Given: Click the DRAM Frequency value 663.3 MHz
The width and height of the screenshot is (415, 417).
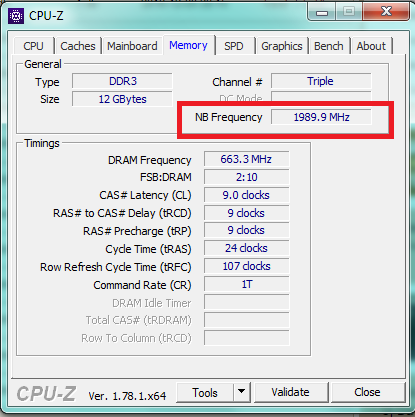Looking at the screenshot, I should click(x=246, y=159).
